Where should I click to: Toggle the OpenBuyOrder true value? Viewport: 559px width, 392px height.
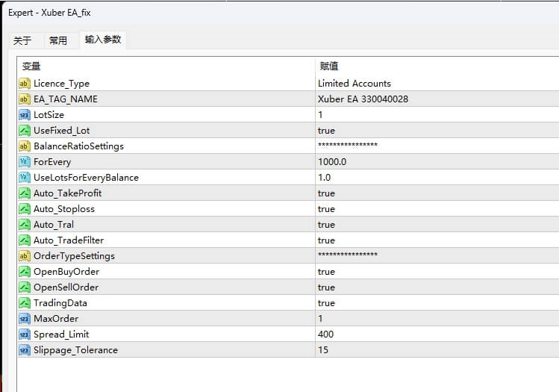tap(326, 272)
